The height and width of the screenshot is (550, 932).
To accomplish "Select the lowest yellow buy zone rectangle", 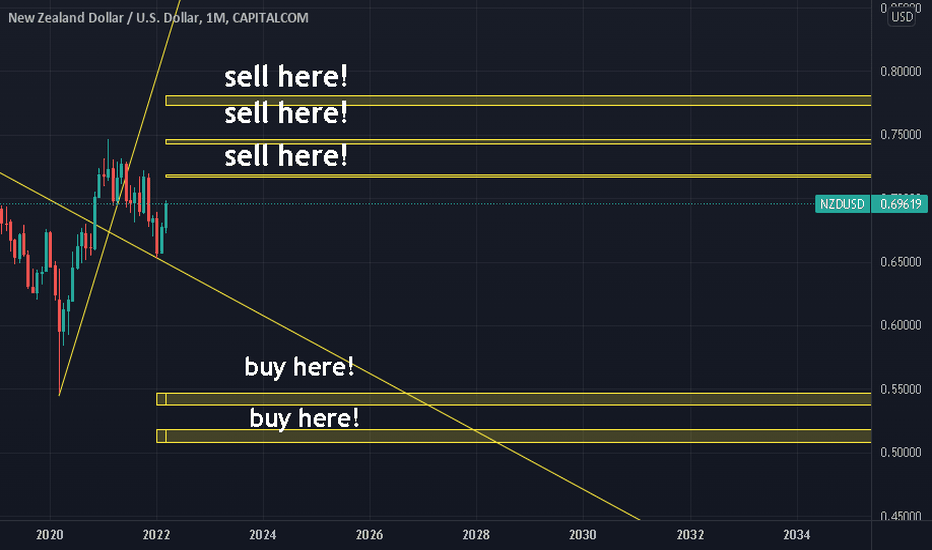I will 514,436.
